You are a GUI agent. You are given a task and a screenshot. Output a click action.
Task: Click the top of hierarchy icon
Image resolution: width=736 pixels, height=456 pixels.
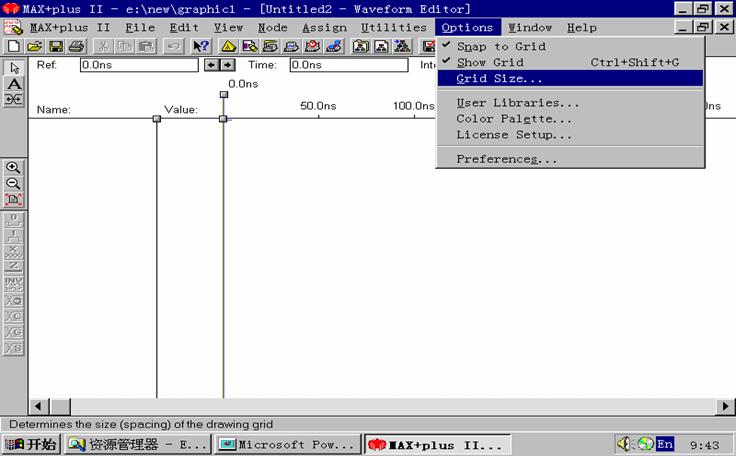[381, 46]
